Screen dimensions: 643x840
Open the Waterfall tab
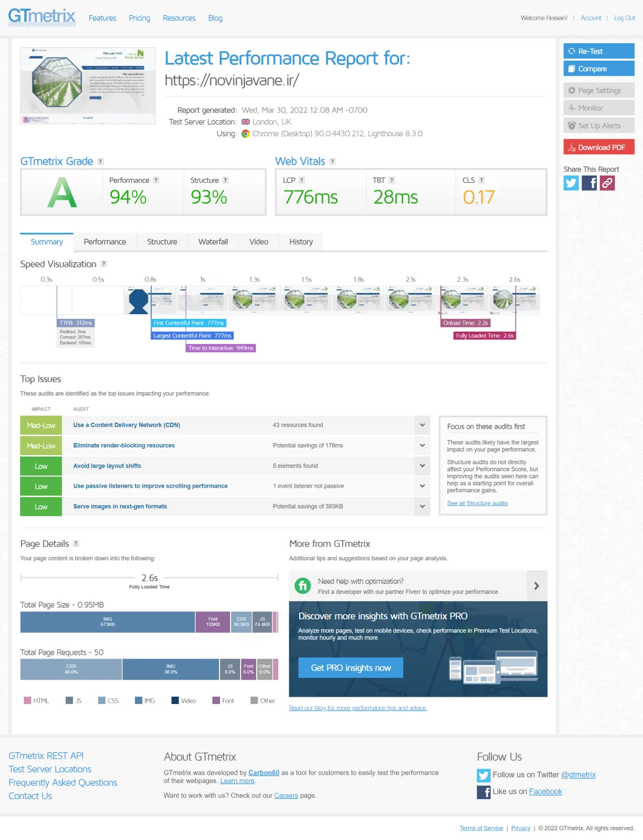[213, 242]
